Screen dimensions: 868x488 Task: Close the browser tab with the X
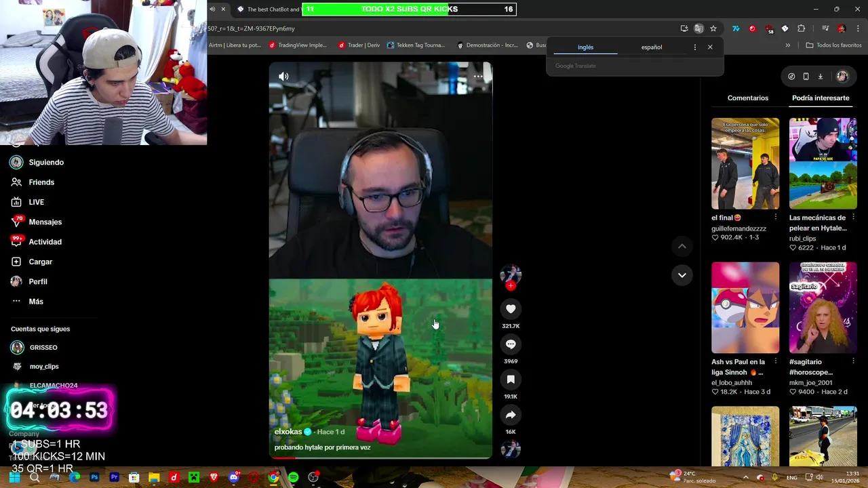click(x=223, y=9)
